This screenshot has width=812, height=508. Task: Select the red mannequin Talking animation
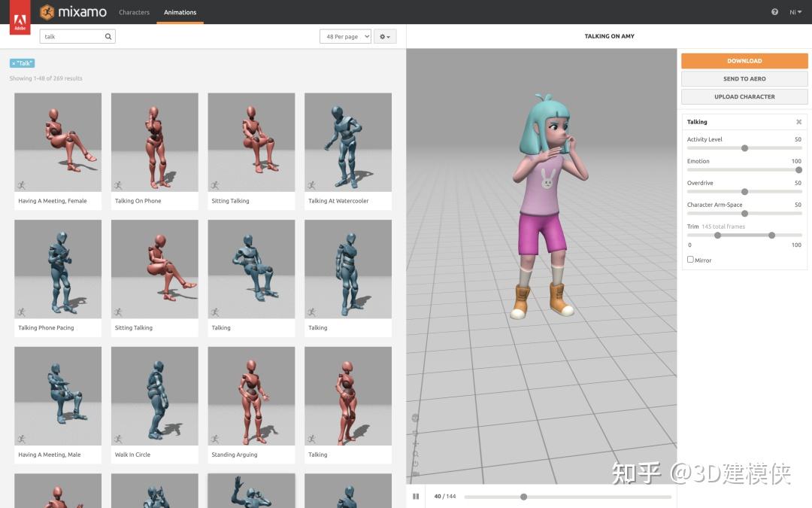(x=348, y=406)
